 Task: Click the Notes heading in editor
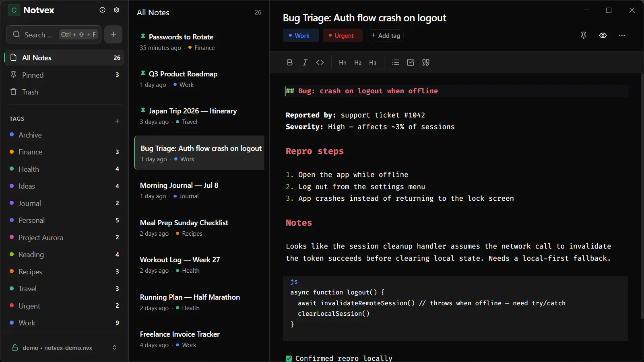[299, 223]
